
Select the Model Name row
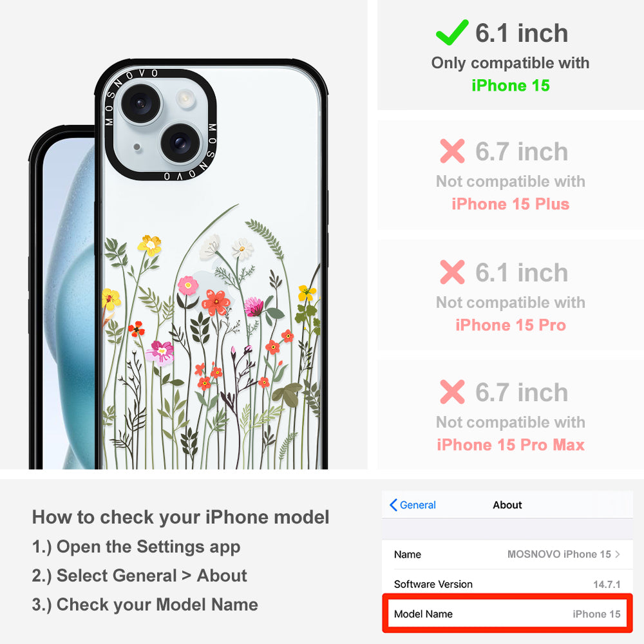click(x=507, y=614)
